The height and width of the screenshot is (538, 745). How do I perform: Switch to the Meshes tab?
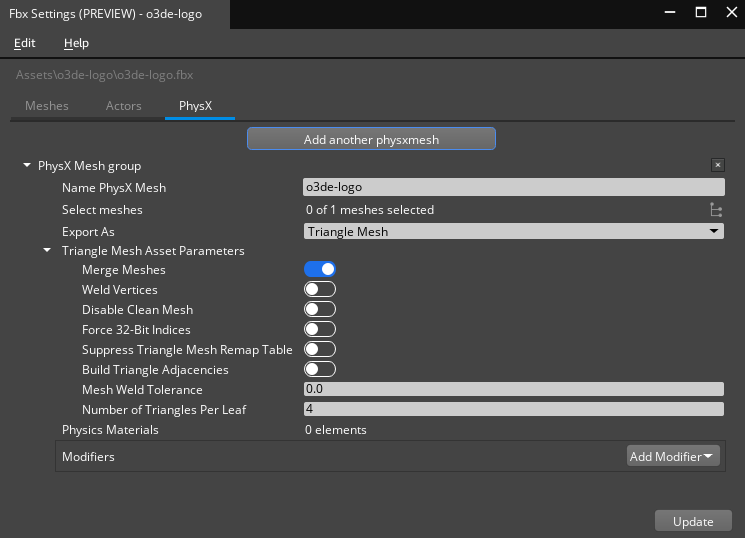click(x=47, y=106)
